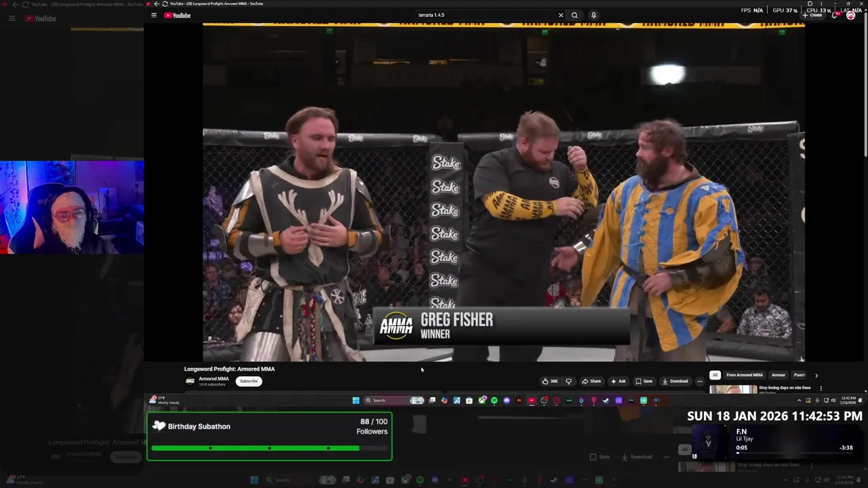The height and width of the screenshot is (488, 868).
Task: Click the video player to pause
Action: pyautogui.click(x=503, y=192)
